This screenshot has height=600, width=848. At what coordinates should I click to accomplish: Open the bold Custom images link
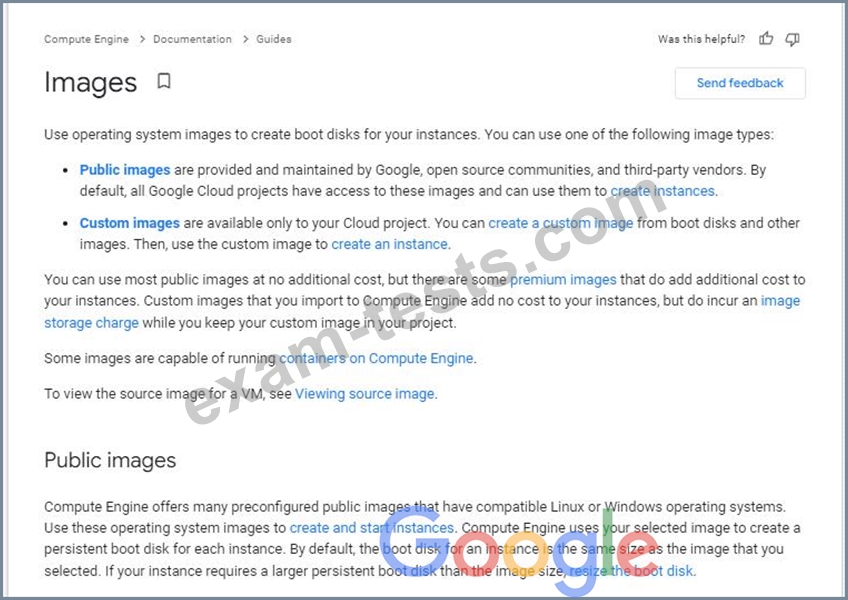[x=130, y=223]
